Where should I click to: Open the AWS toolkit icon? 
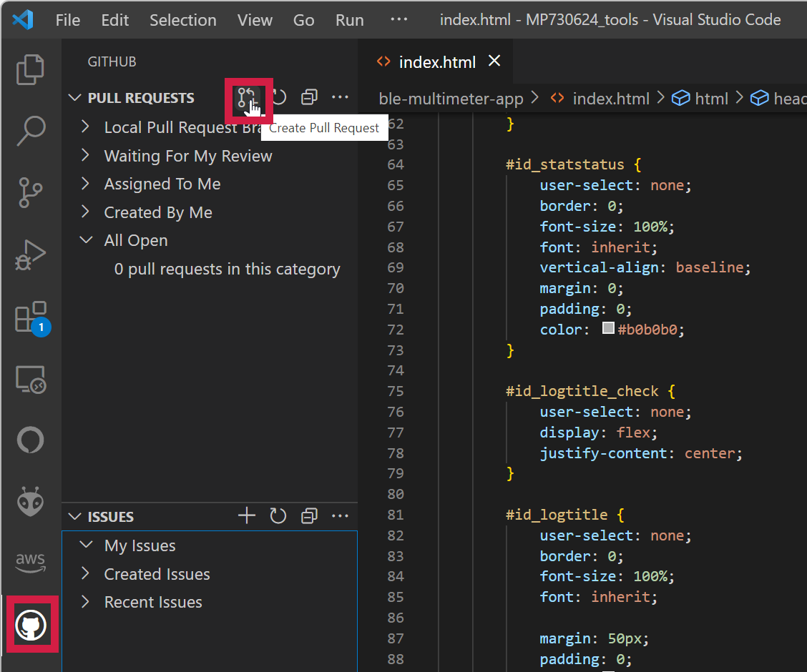coord(30,563)
